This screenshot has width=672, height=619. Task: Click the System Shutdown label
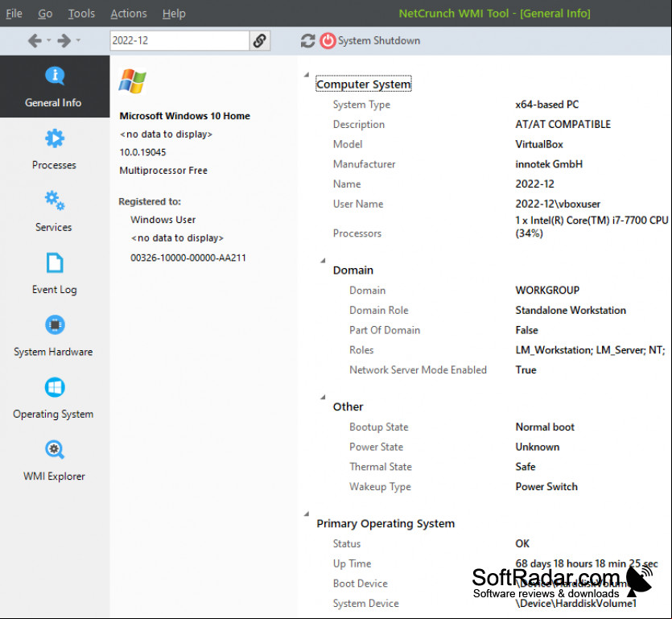coord(379,41)
